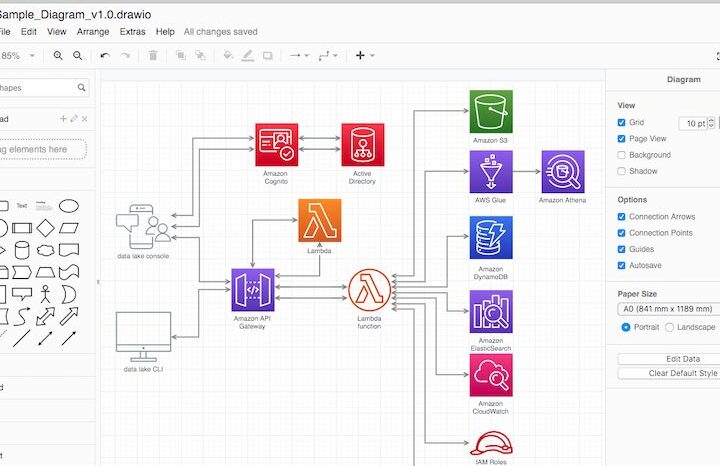
Task: Select the Active Directory icon
Action: tap(363, 145)
